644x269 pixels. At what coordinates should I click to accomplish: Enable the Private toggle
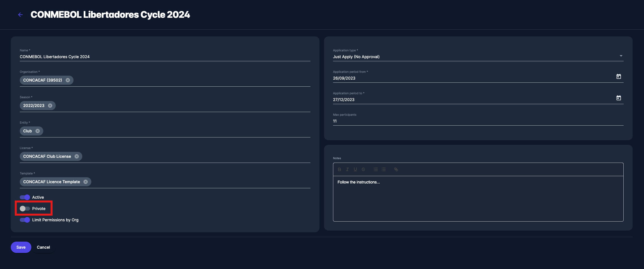[25, 209]
